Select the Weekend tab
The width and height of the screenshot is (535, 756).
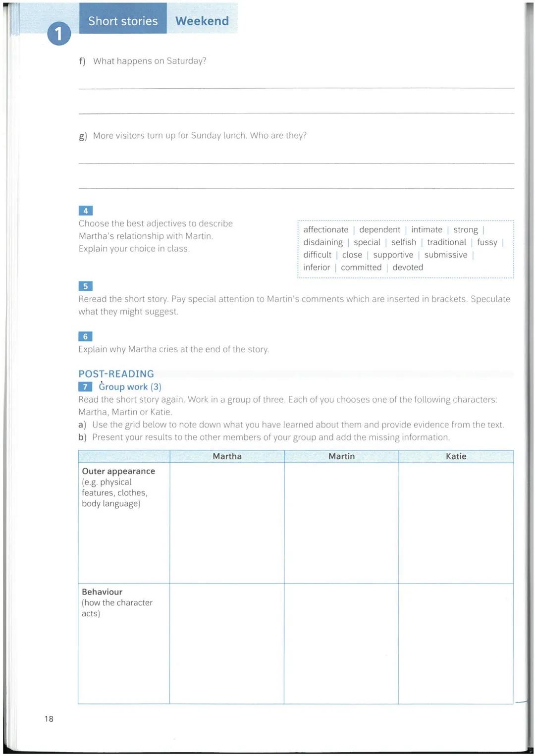pos(202,21)
